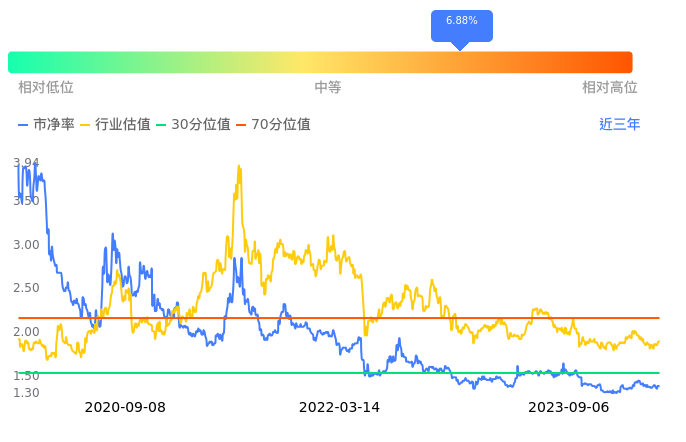686x442 pixels.
Task: Click the 2023-09-06 date axis label
Action: point(568,407)
